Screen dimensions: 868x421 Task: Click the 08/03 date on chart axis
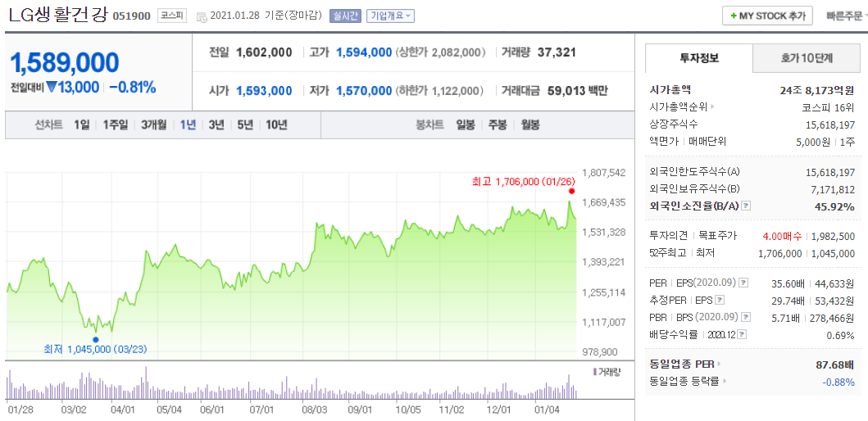(315, 410)
